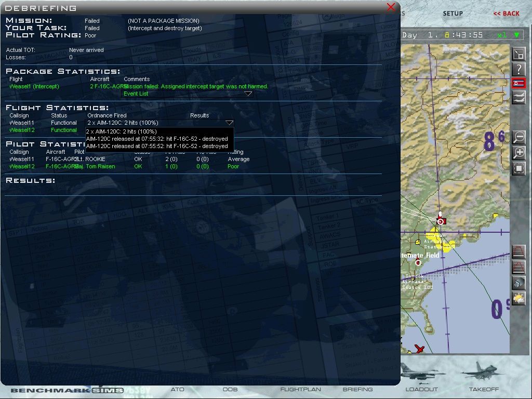Go to the FLIGHTPLAN screen
The width and height of the screenshot is (532, 399).
point(301,389)
